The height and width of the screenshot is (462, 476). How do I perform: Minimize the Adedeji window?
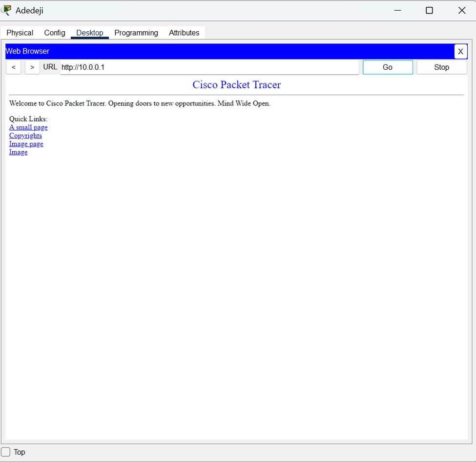[397, 10]
